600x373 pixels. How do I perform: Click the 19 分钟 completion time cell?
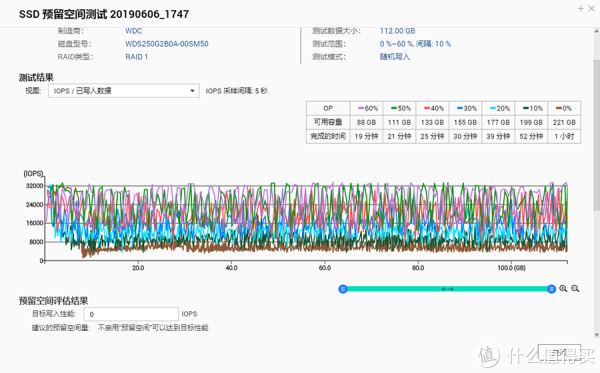point(366,137)
